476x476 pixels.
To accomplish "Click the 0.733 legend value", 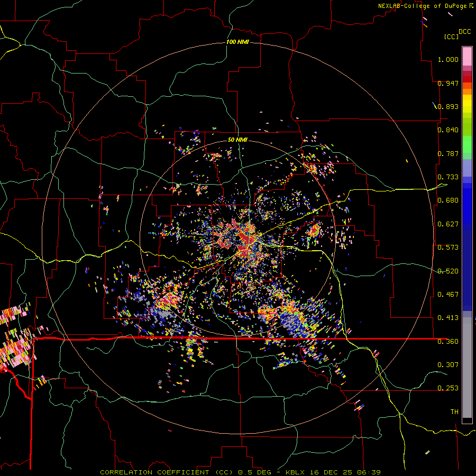I will [448, 177].
